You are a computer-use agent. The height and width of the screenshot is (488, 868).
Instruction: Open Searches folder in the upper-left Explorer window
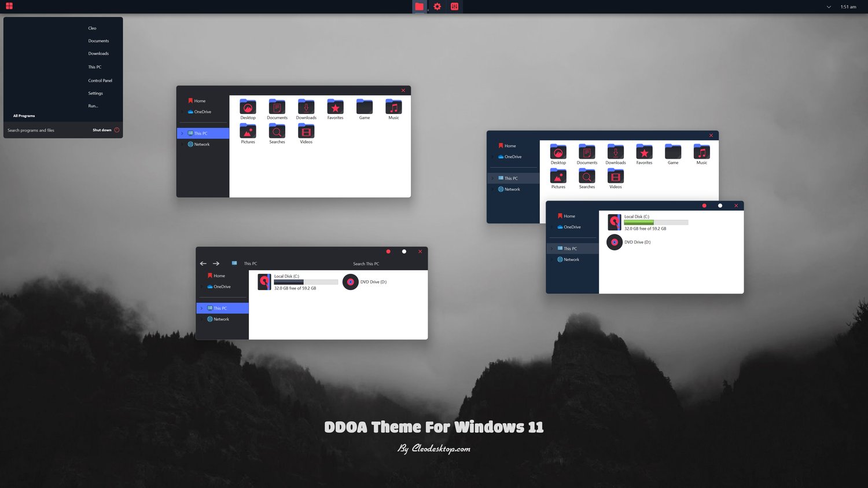tap(277, 134)
